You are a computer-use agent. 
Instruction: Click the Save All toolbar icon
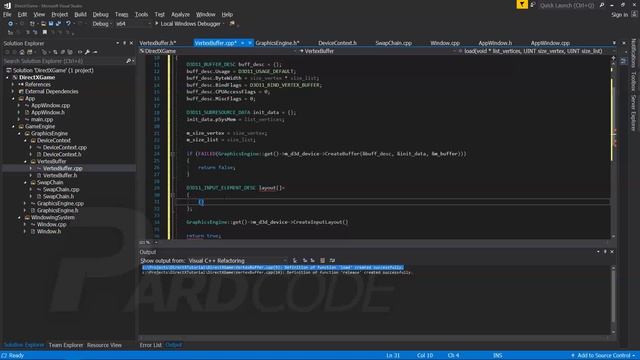click(58, 24)
